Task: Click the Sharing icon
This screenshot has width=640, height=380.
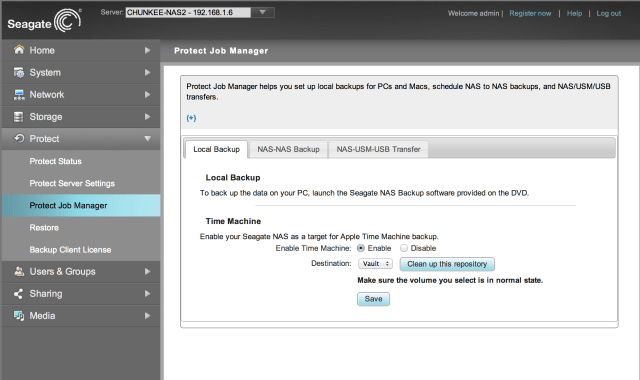Action: point(19,293)
